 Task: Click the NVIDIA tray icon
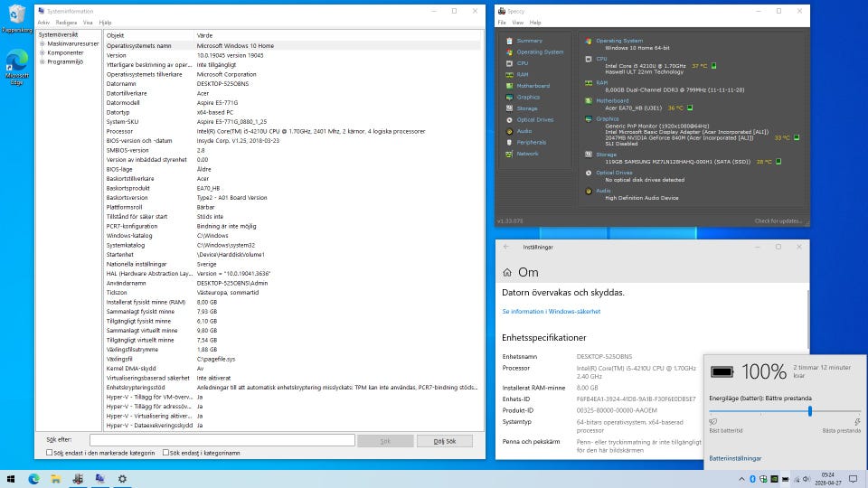(774, 479)
